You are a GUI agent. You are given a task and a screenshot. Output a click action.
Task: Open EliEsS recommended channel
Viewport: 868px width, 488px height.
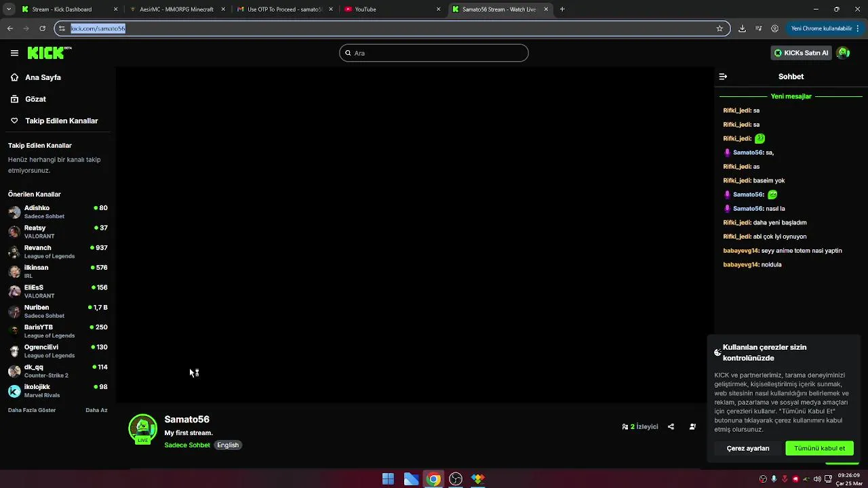coord(58,291)
